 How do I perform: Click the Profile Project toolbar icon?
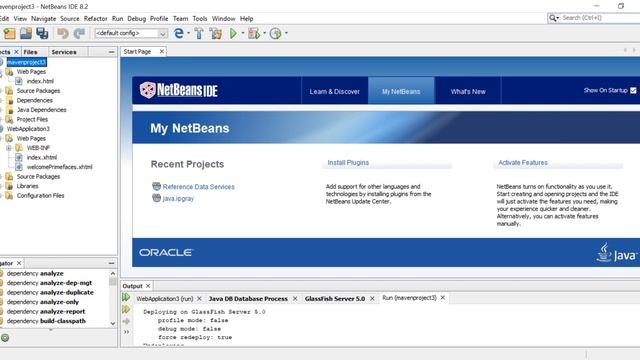point(276,33)
